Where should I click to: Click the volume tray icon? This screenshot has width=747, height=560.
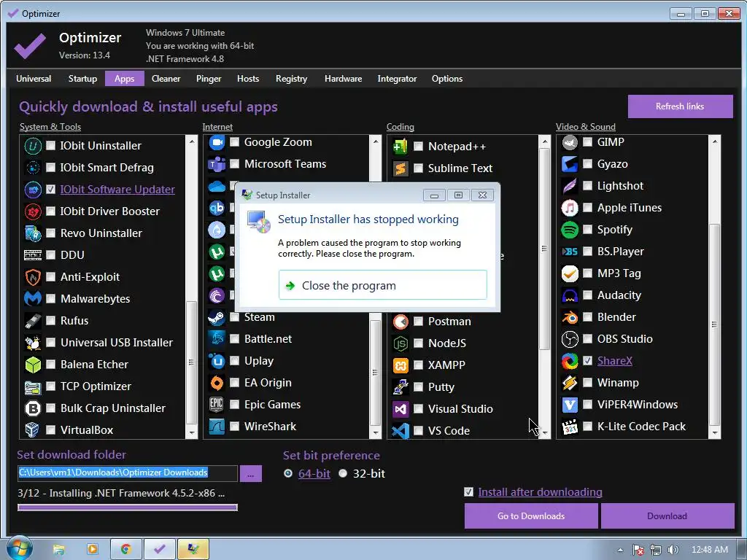pos(673,550)
